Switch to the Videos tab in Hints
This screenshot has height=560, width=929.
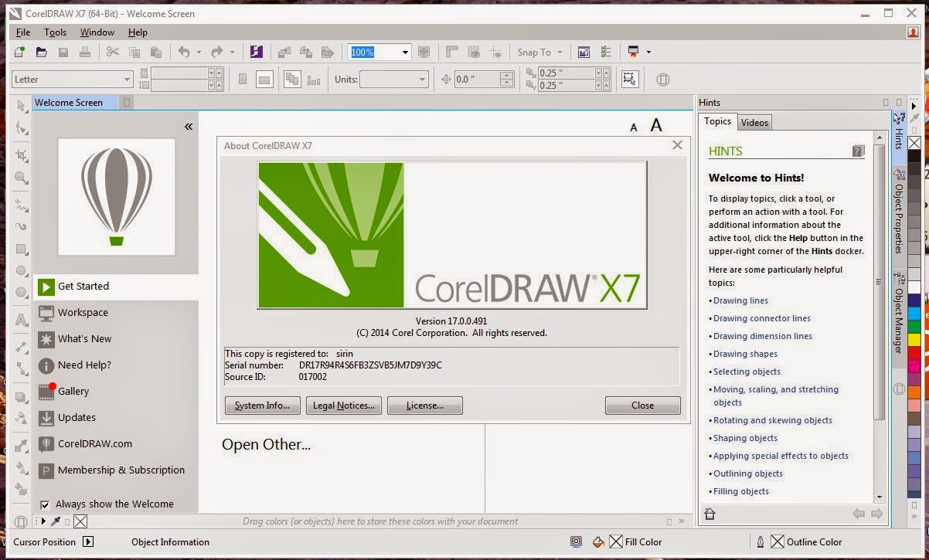(754, 122)
